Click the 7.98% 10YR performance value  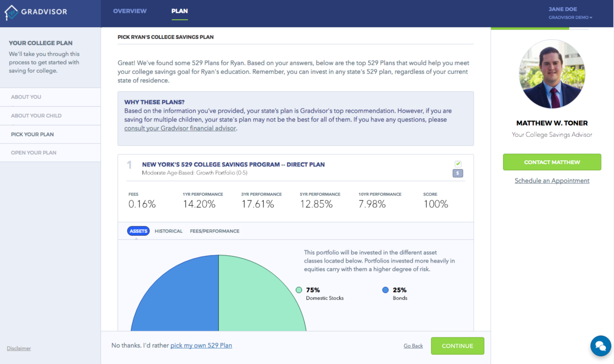pyautogui.click(x=372, y=204)
